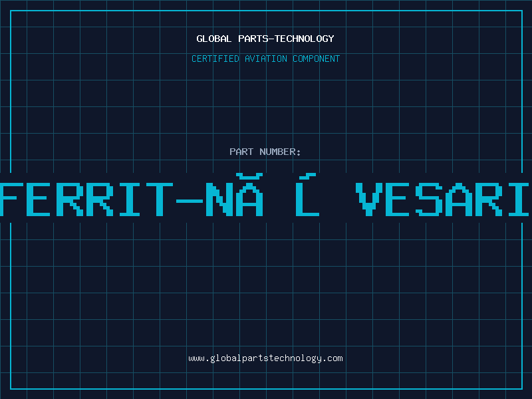Click the V at the start of VESARI
Image resolution: width=532 pixels, height=399 pixels.
coord(371,198)
